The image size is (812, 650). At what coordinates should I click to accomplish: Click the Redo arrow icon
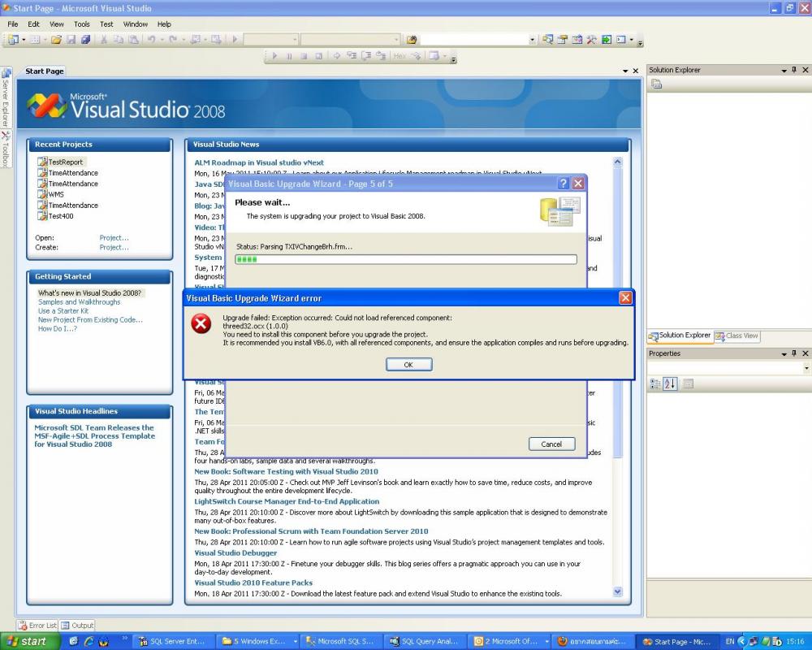coord(173,39)
